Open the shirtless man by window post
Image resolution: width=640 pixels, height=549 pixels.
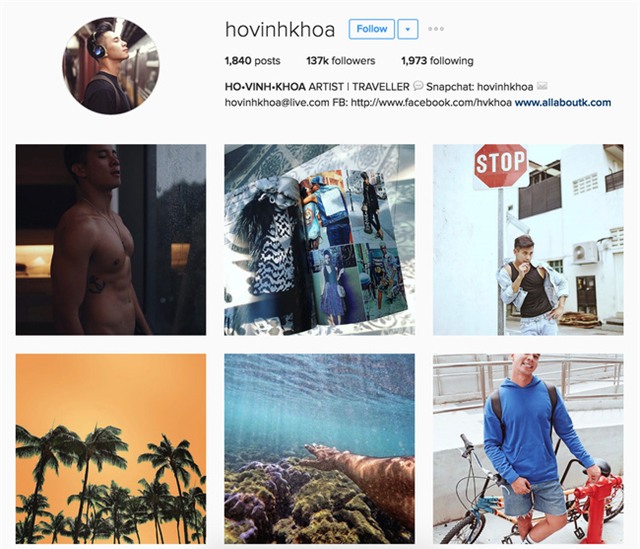tap(111, 240)
